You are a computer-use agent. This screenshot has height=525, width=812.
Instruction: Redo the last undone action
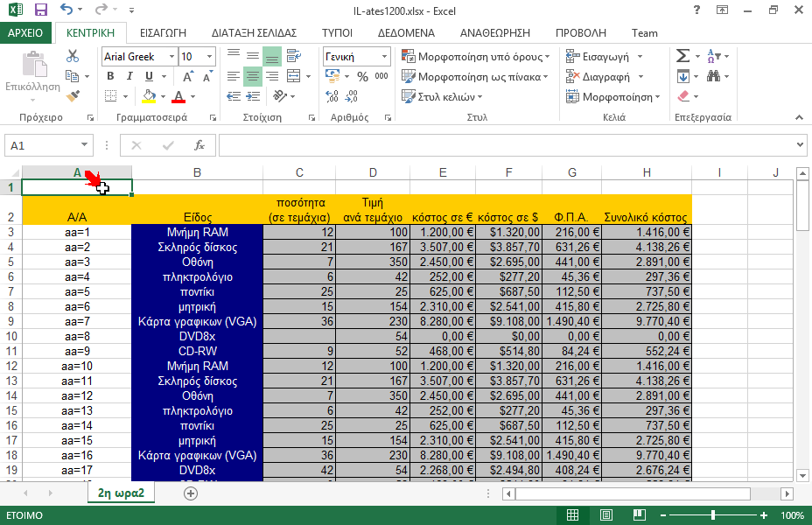(x=101, y=10)
